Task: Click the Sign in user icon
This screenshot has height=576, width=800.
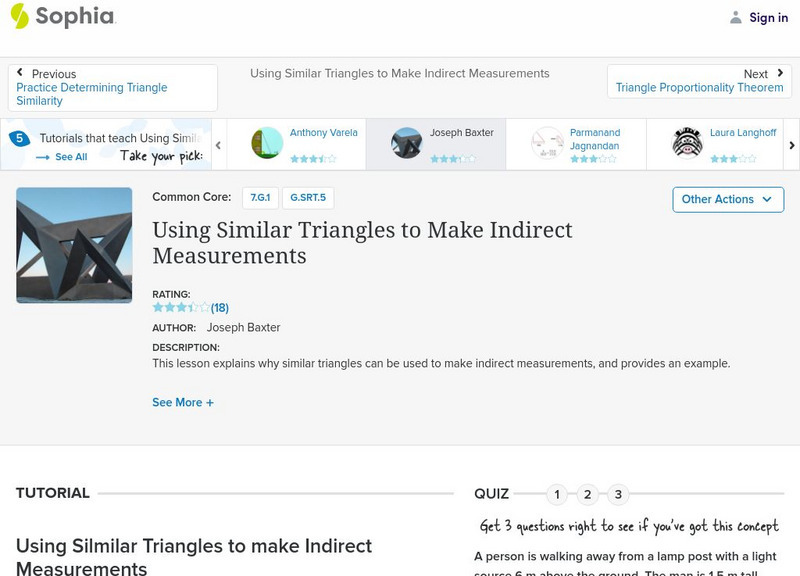Action: click(736, 17)
